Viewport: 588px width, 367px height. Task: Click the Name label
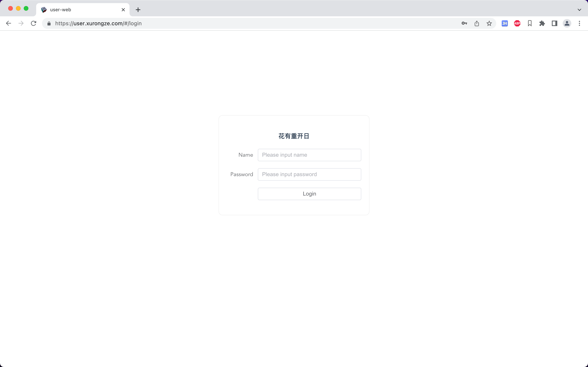coord(246,155)
